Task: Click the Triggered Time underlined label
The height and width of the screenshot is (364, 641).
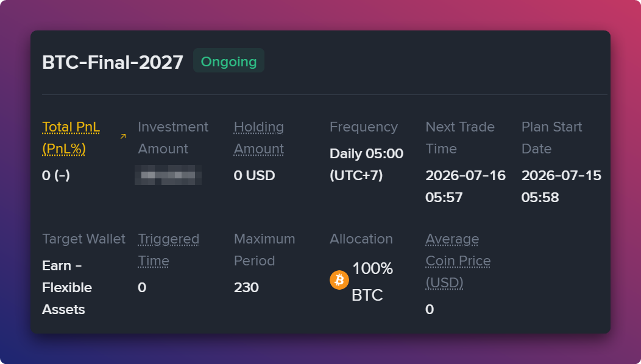Action: tap(168, 250)
